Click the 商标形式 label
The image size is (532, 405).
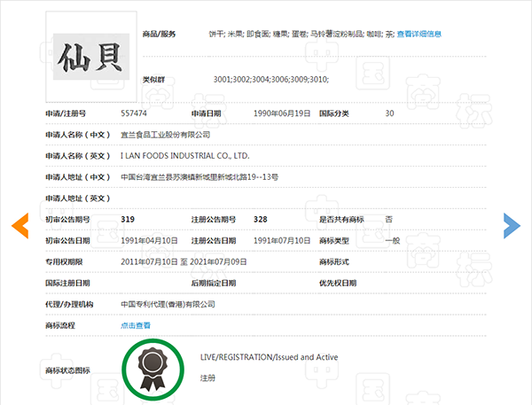[x=334, y=261]
